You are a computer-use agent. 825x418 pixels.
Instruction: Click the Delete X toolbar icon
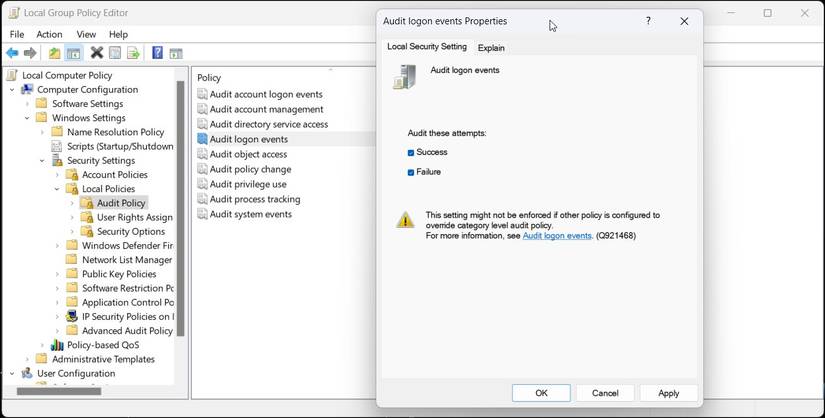97,53
